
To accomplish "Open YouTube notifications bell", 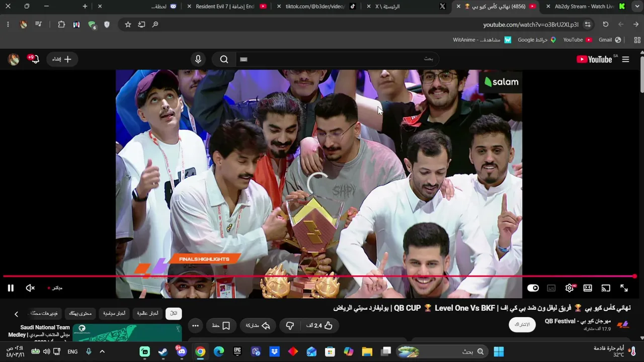I will pos(34,59).
